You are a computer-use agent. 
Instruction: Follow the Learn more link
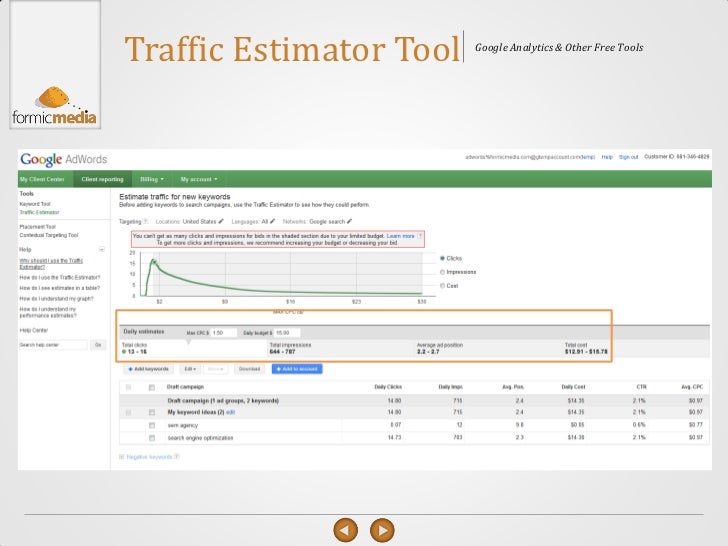coord(400,236)
